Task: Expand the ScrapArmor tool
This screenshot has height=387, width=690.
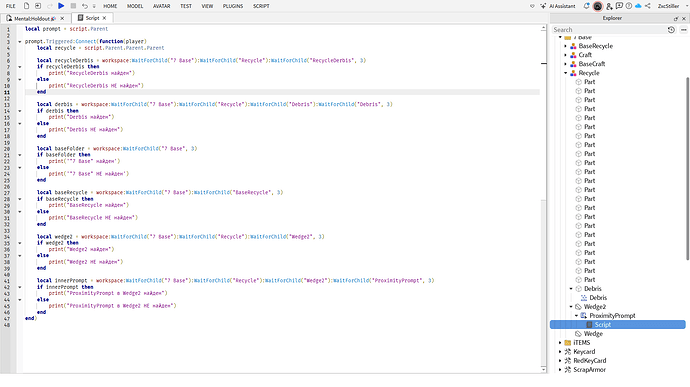Action: [560, 369]
